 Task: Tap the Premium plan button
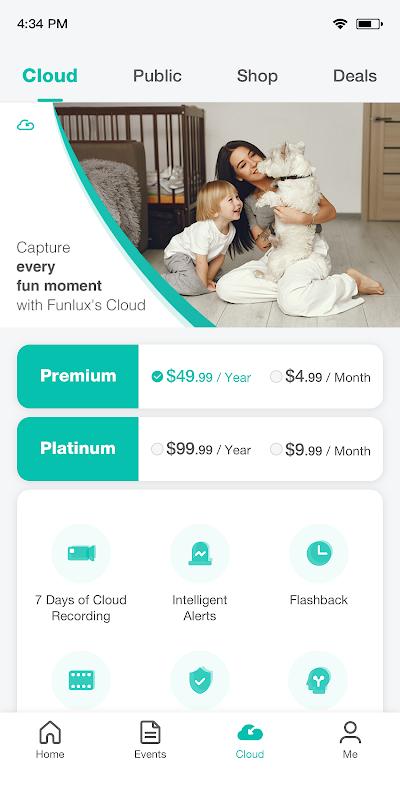[x=78, y=376]
